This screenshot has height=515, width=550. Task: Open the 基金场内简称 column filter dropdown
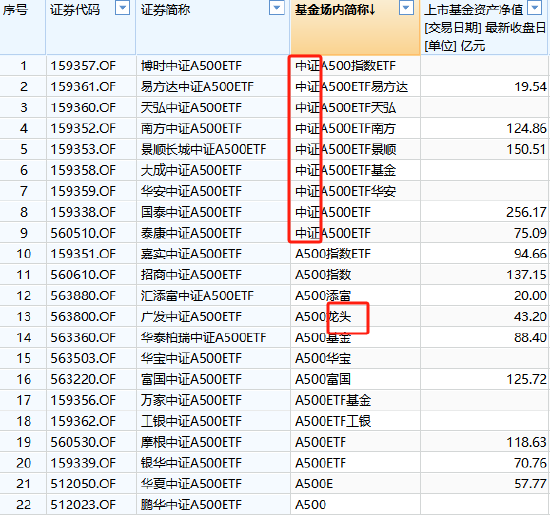tap(406, 7)
